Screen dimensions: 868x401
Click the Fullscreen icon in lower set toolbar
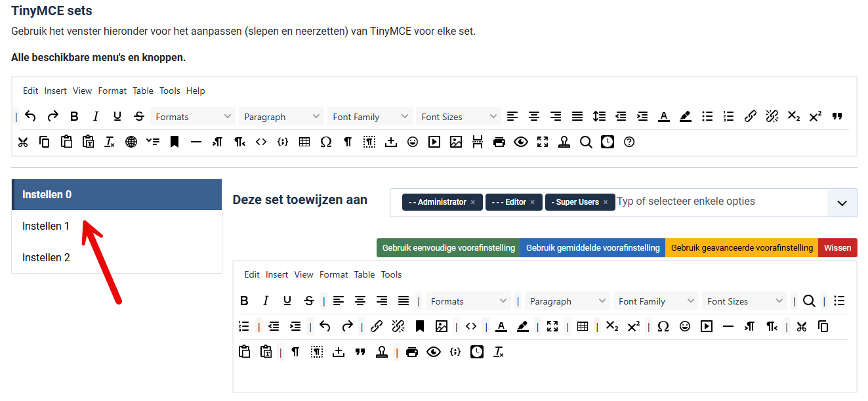pos(552,327)
